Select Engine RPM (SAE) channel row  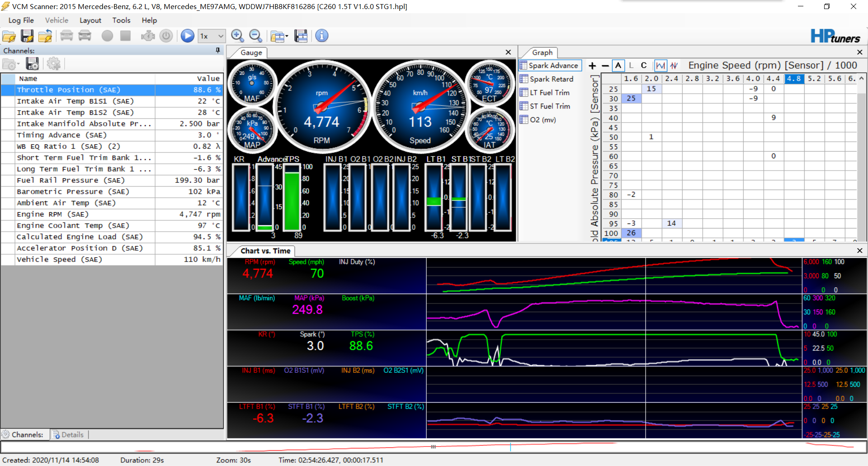point(112,214)
